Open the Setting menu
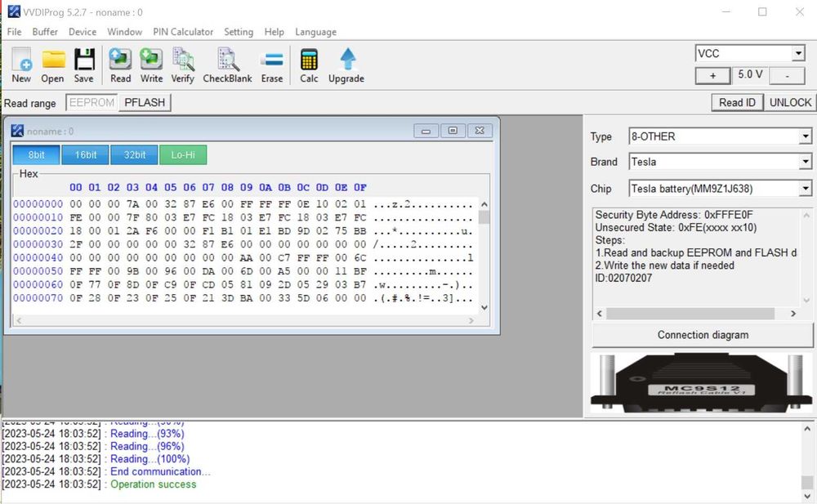 coord(239,32)
